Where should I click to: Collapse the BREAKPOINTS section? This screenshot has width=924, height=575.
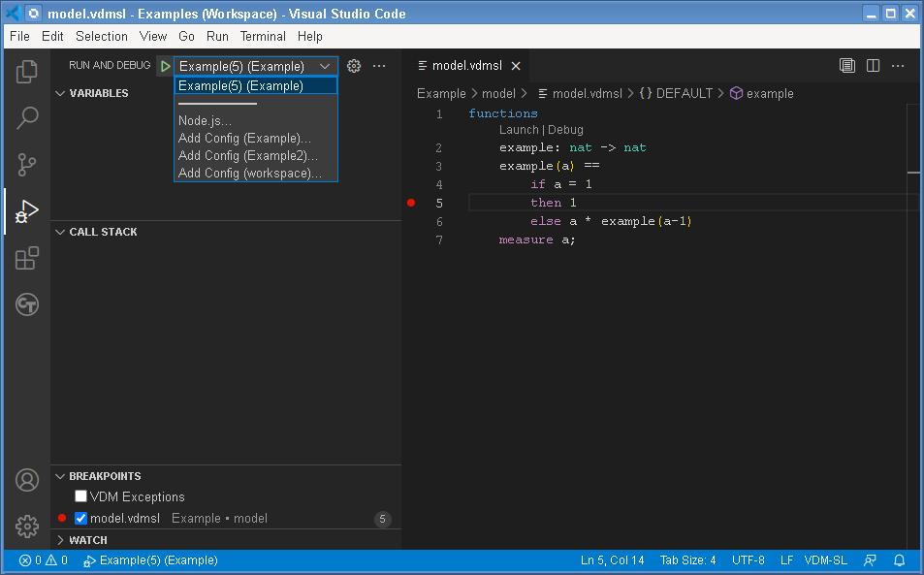60,476
